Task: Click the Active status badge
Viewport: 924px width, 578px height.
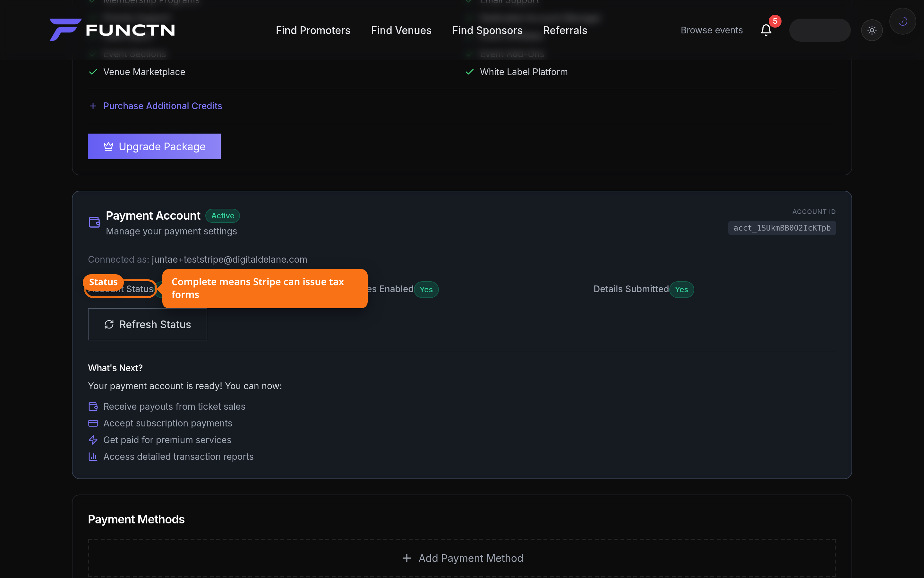Action: coord(223,215)
